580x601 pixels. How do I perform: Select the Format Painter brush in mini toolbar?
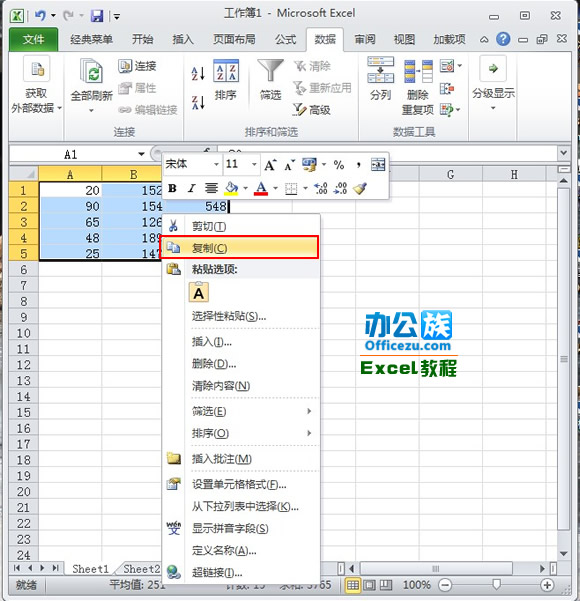point(360,188)
